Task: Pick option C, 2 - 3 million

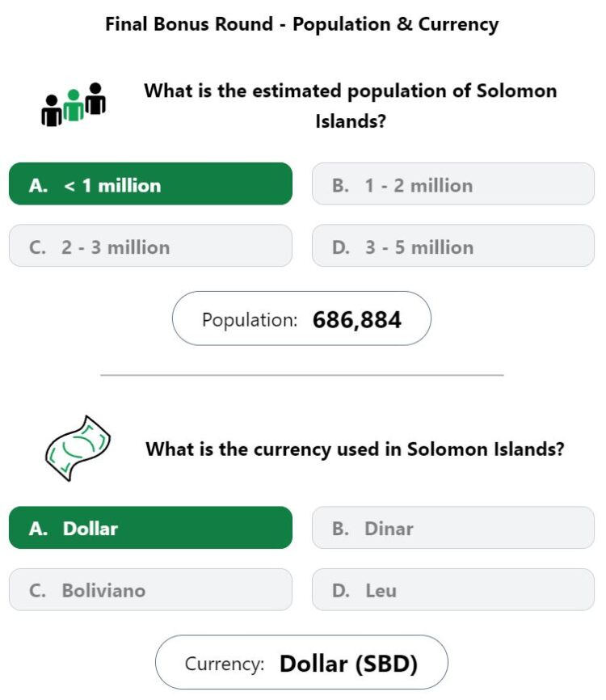Action: (150, 246)
